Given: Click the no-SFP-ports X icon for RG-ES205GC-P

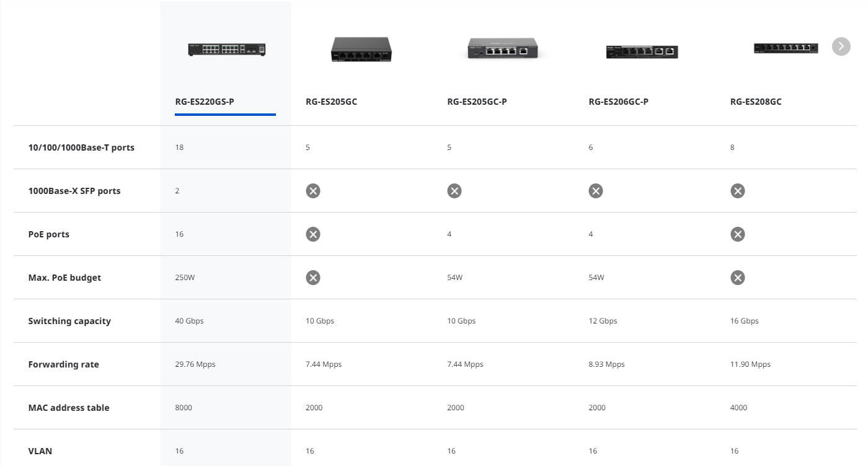Looking at the screenshot, I should 454,191.
